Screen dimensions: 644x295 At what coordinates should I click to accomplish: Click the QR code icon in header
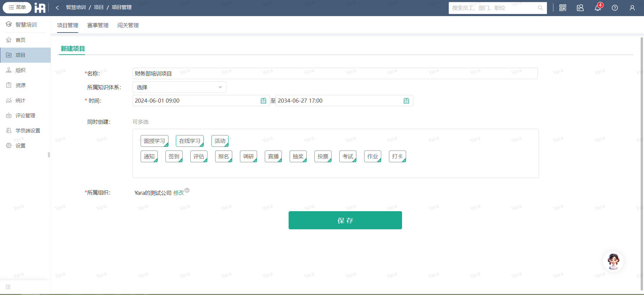pos(563,8)
